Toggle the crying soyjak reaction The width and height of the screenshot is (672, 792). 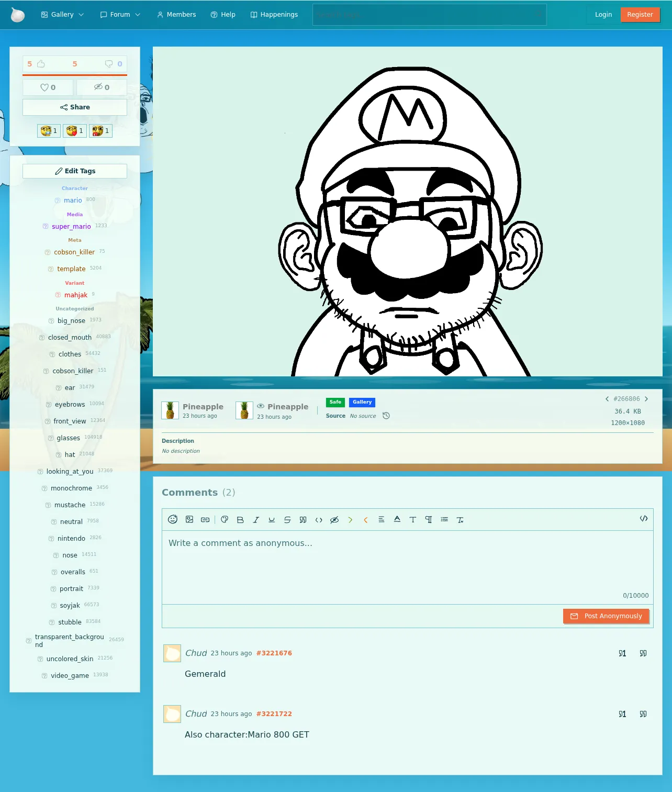coord(49,131)
